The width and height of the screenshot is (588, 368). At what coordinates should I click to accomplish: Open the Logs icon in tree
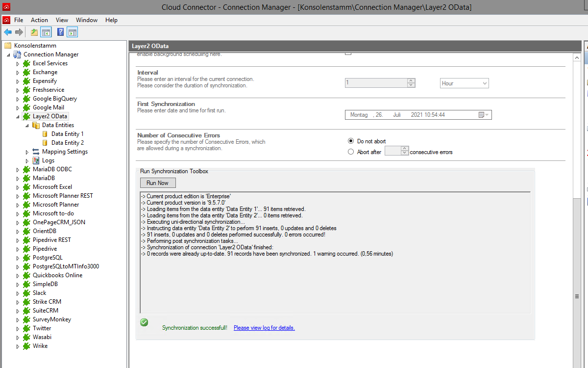tap(36, 160)
